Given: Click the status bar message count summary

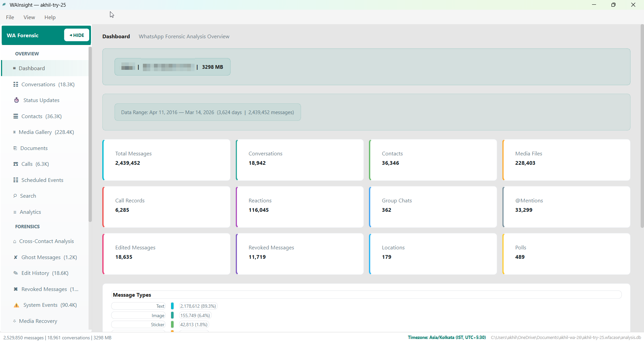Looking at the screenshot, I should pyautogui.click(x=57, y=338).
